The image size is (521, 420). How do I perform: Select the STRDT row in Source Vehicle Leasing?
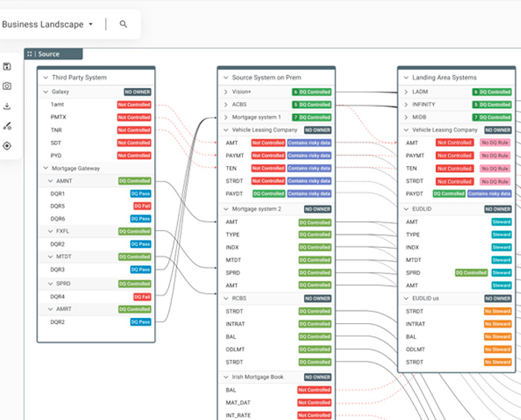(276, 181)
